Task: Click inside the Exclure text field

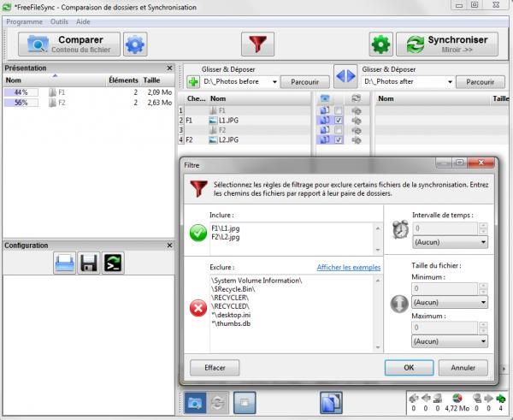Action: coord(292,313)
